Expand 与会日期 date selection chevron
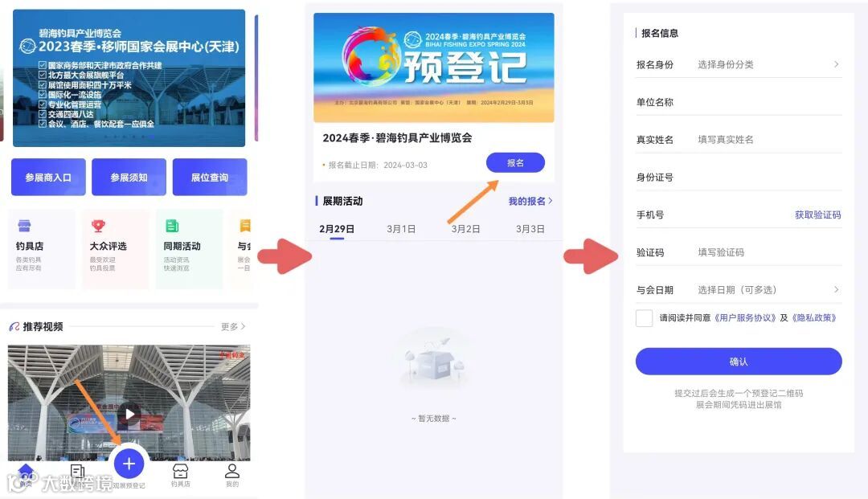868x499 pixels. [836, 289]
